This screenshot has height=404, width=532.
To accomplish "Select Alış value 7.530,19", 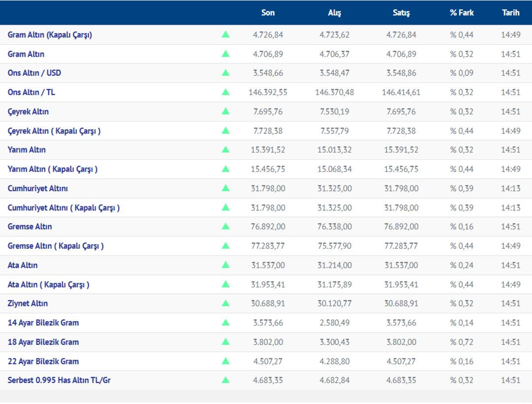I will pos(334,112).
